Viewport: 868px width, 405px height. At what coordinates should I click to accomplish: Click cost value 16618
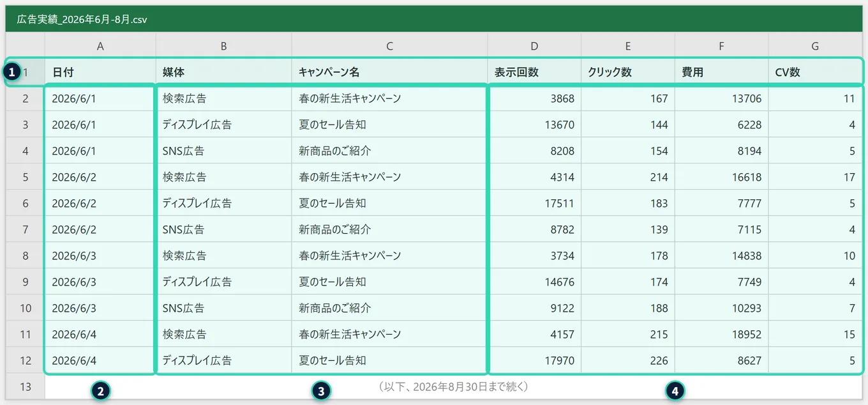click(721, 177)
